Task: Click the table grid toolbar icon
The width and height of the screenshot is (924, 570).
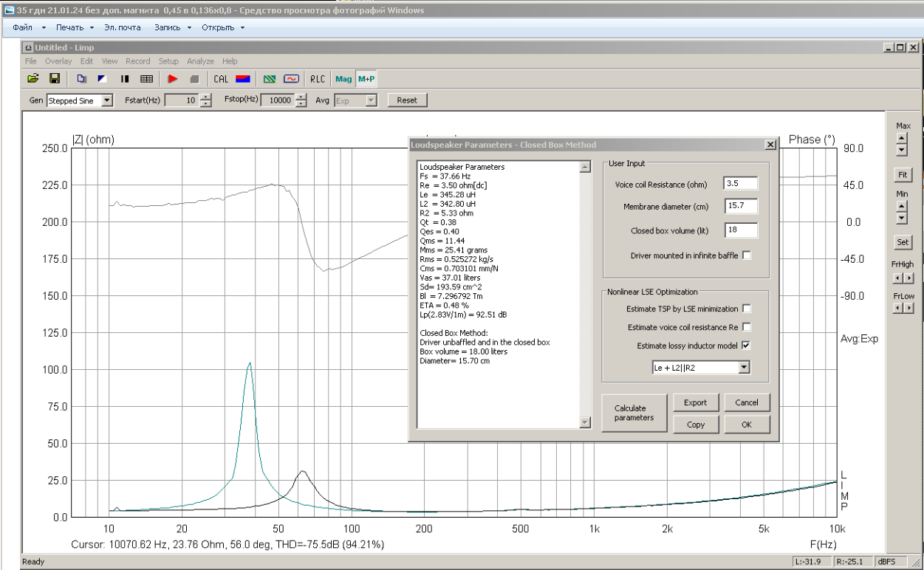Action: [146, 79]
